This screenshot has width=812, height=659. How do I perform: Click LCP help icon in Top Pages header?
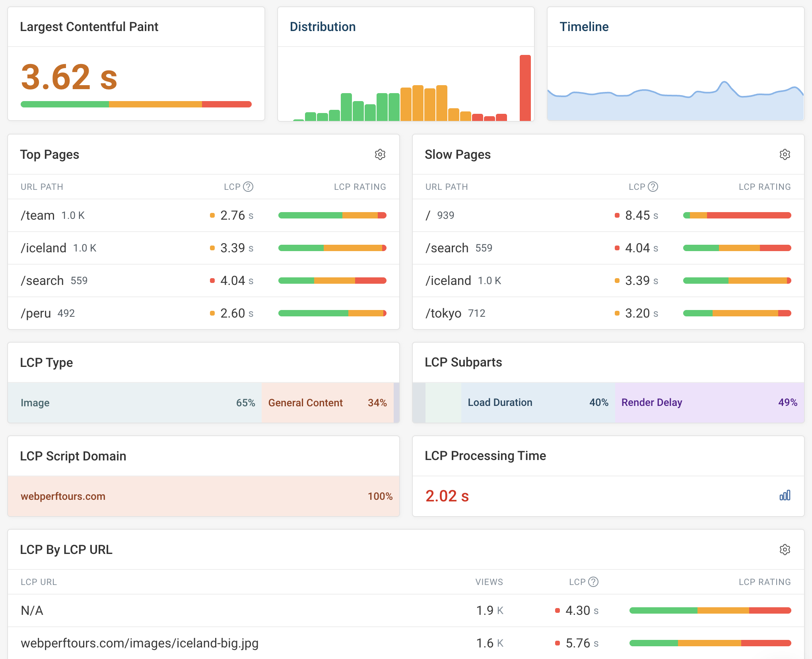click(248, 187)
